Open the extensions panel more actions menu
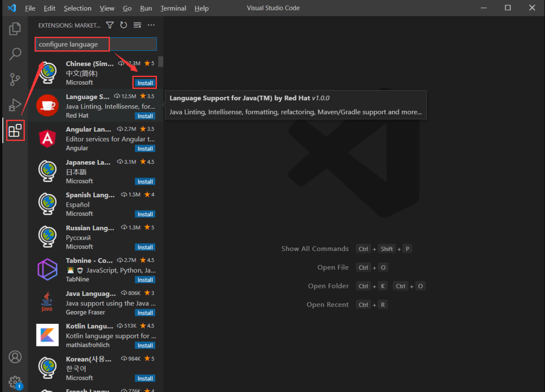 (x=151, y=25)
